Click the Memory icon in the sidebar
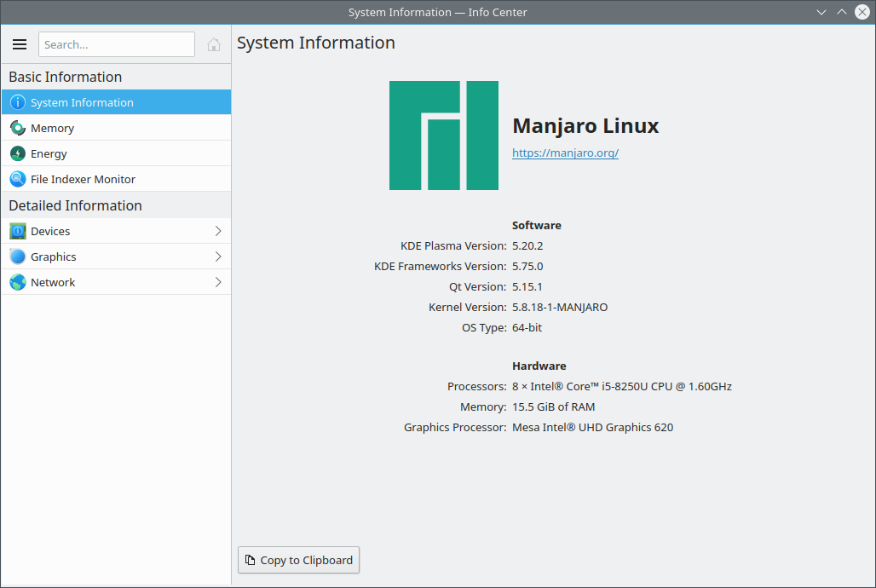 pos(18,128)
